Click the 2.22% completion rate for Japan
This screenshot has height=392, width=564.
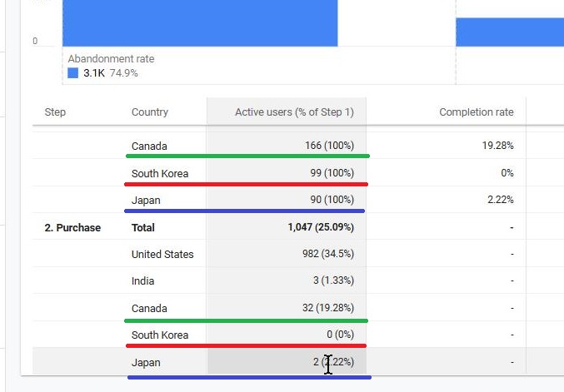point(501,200)
